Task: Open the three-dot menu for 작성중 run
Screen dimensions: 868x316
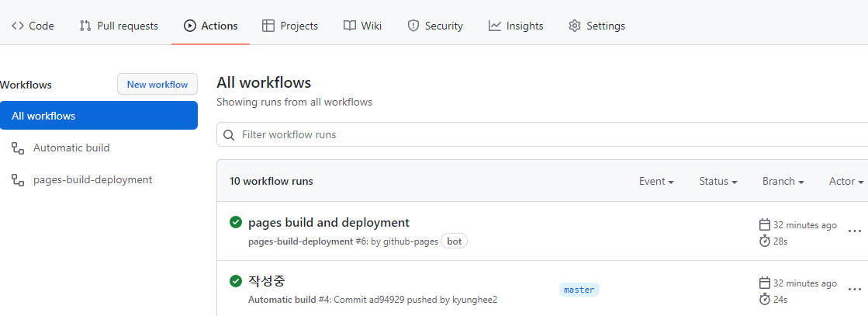Action: [854, 289]
